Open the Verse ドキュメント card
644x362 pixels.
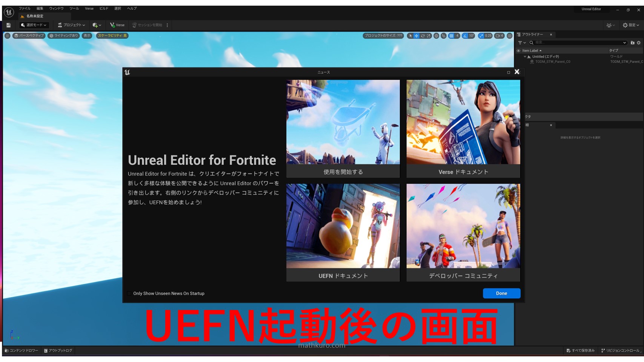pyautogui.click(x=463, y=129)
